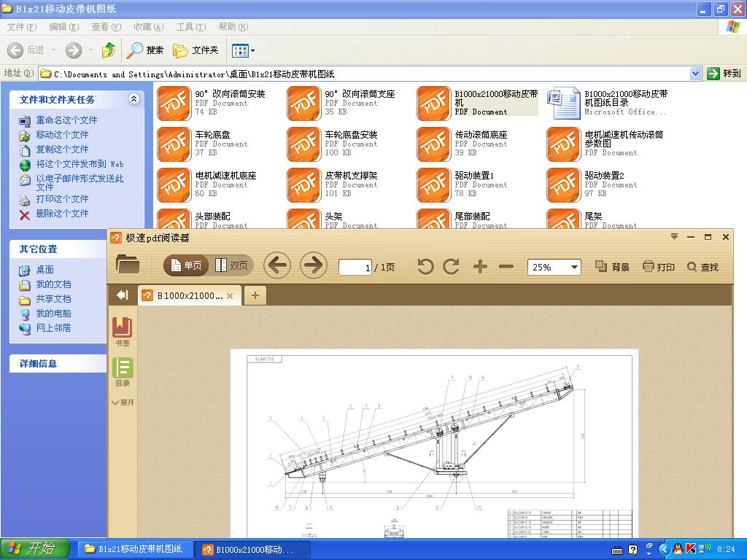747x560 pixels.
Task: Select the 90°改向滚筒安装 PDF file
Action: (x=212, y=103)
